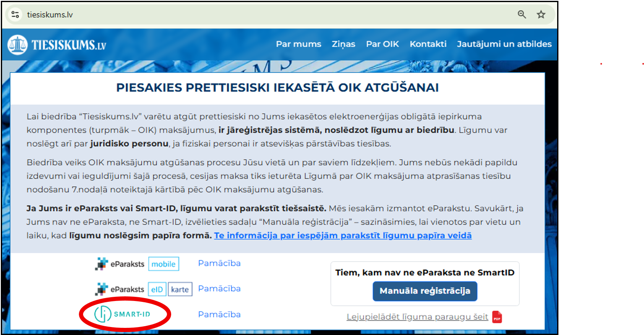Select the eParaksts eID karte signing option

(143, 289)
